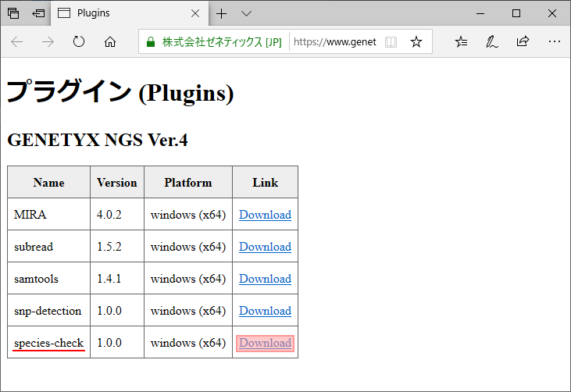Image resolution: width=571 pixels, height=392 pixels.
Task: Expand the tab preview chevron
Action: [247, 14]
